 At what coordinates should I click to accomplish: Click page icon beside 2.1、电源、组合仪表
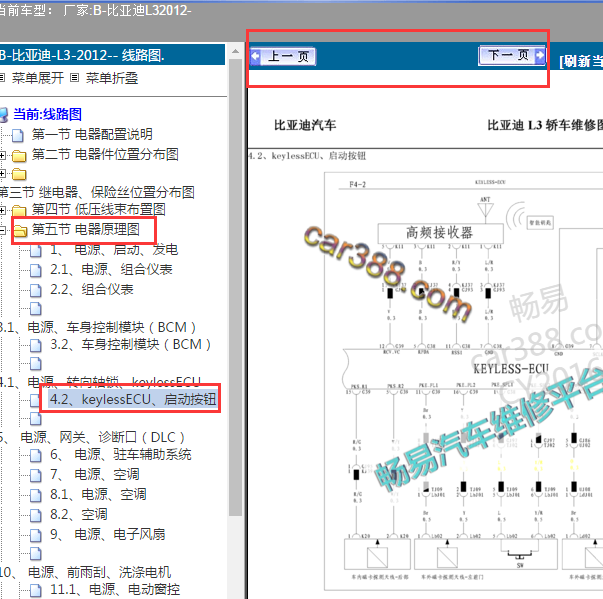click(x=36, y=270)
